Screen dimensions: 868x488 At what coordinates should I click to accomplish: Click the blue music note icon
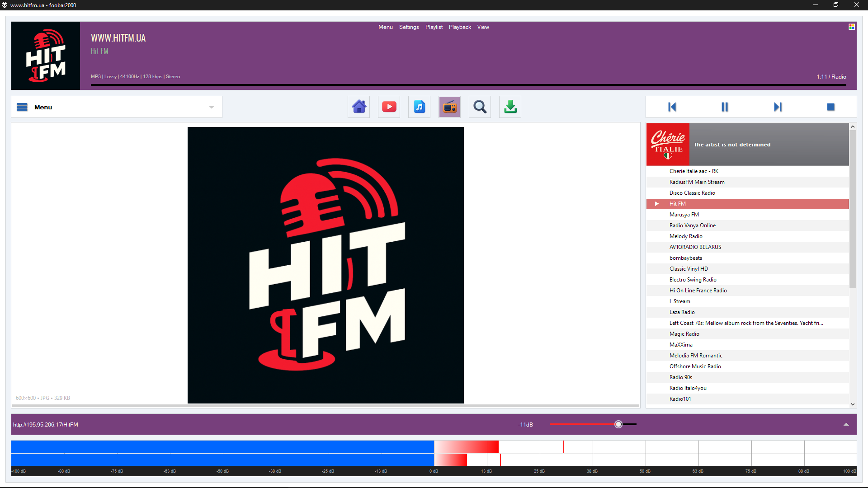point(419,107)
